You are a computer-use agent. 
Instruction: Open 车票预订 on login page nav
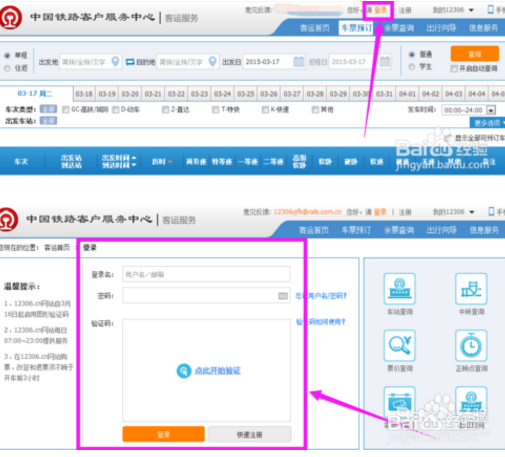tap(356, 230)
